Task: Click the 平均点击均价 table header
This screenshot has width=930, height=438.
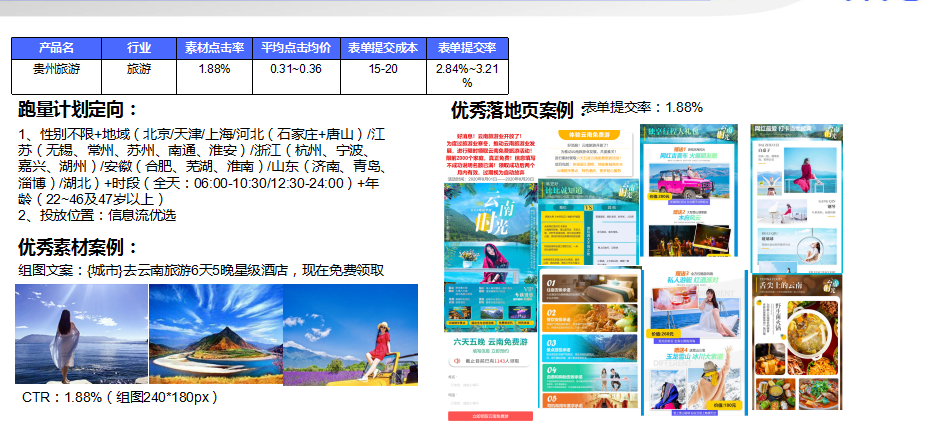Action: 296,48
